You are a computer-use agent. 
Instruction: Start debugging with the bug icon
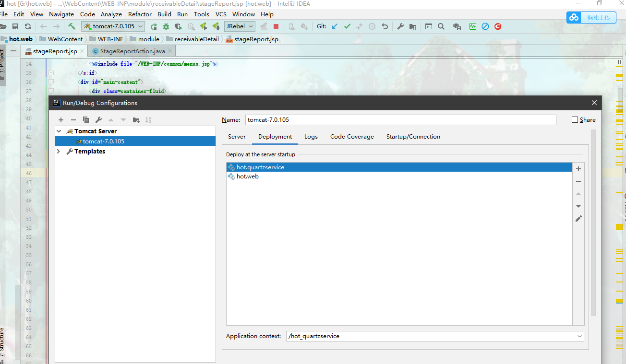[x=166, y=26]
